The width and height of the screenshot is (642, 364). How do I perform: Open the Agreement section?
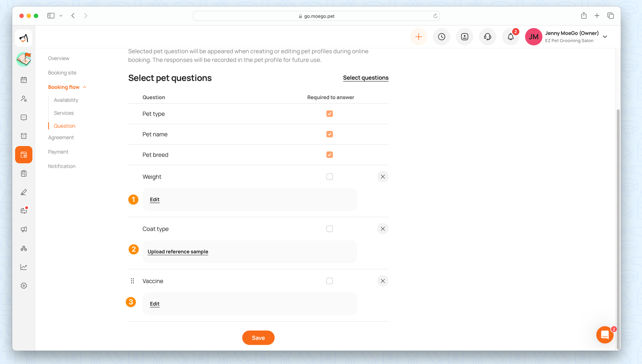click(x=61, y=137)
